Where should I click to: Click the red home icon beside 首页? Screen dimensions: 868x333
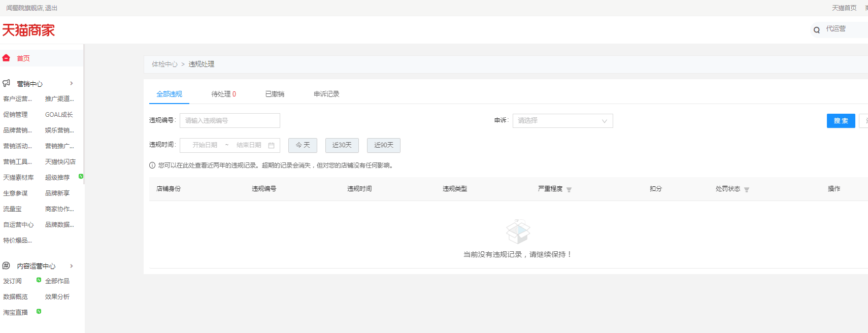click(x=6, y=58)
